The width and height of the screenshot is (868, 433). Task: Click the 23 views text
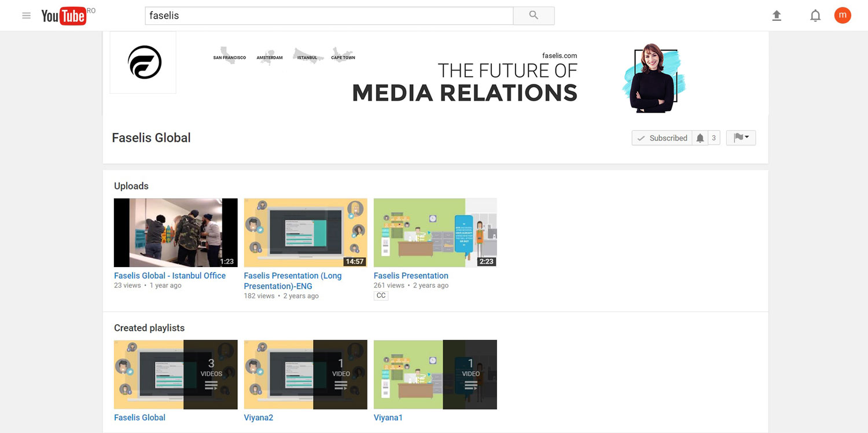point(127,286)
